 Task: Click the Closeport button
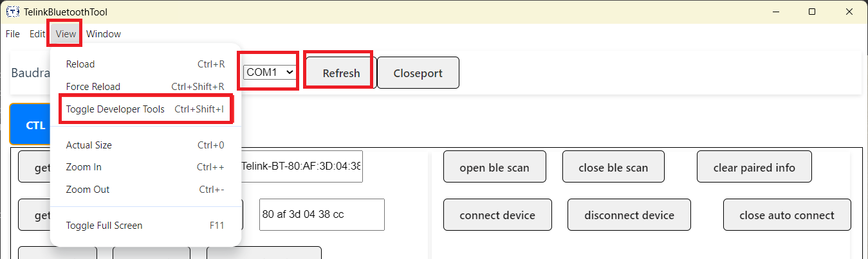(x=418, y=73)
